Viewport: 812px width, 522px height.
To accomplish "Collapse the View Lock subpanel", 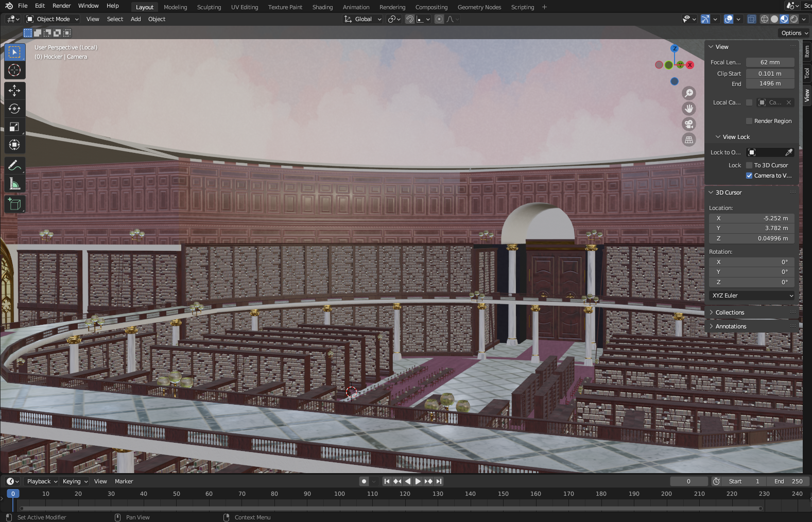I will tap(736, 137).
